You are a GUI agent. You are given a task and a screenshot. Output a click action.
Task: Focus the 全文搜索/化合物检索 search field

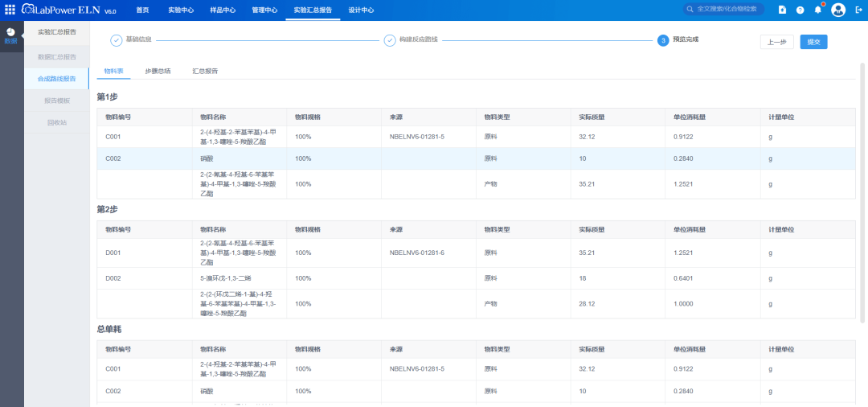tap(723, 10)
